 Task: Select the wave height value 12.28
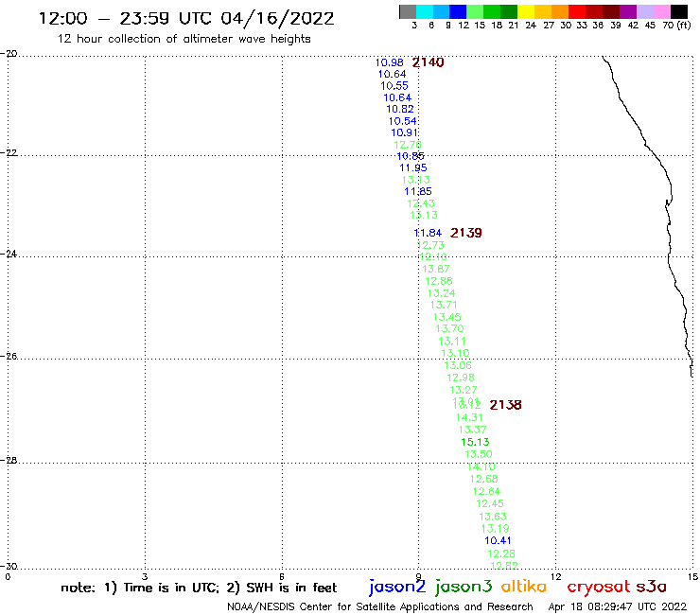tap(501, 553)
